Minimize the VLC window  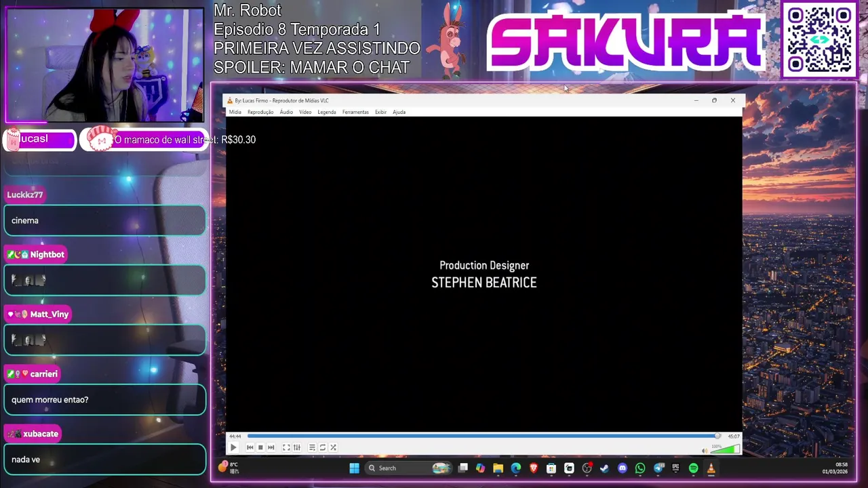pyautogui.click(x=696, y=100)
